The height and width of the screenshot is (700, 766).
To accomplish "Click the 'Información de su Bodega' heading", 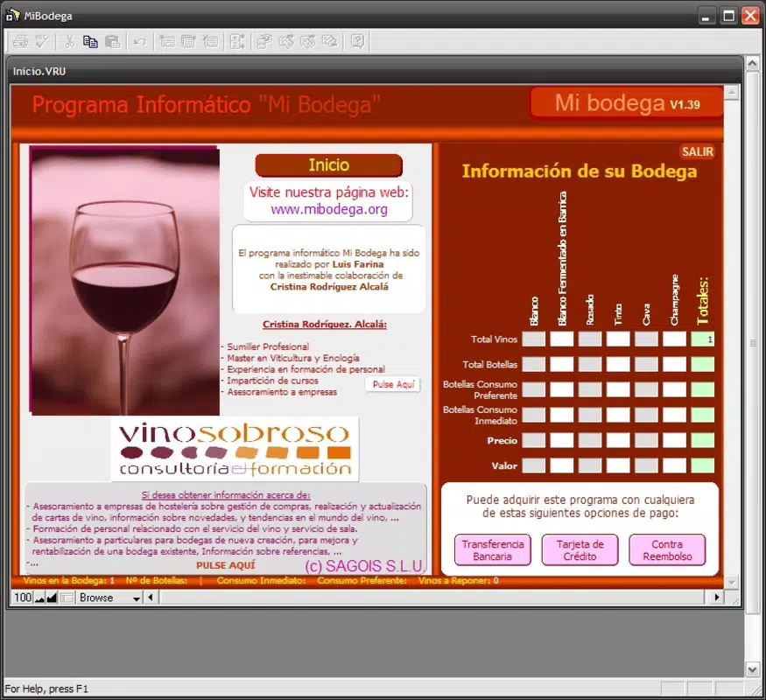I will coord(580,171).
